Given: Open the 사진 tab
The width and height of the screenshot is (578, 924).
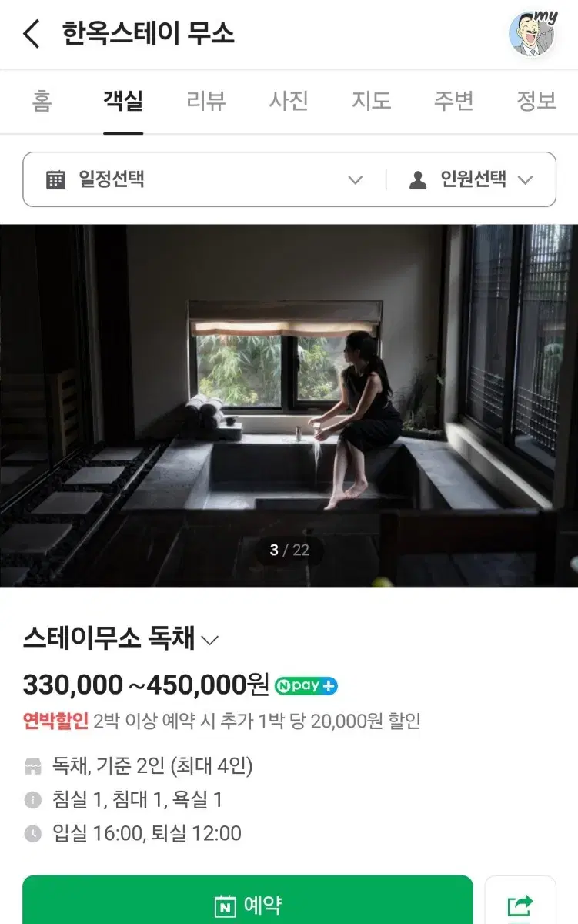Looking at the screenshot, I should pos(289,101).
